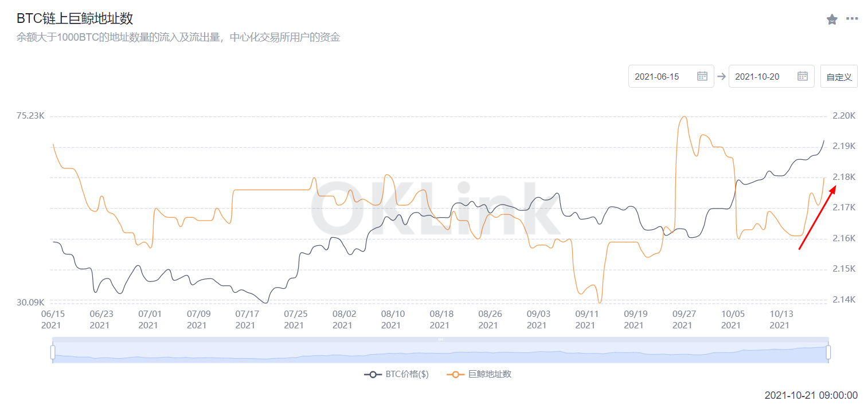Viewport: 868px width, 408px height.
Task: Toggle the BTC价格($) legend series
Action: 397,374
